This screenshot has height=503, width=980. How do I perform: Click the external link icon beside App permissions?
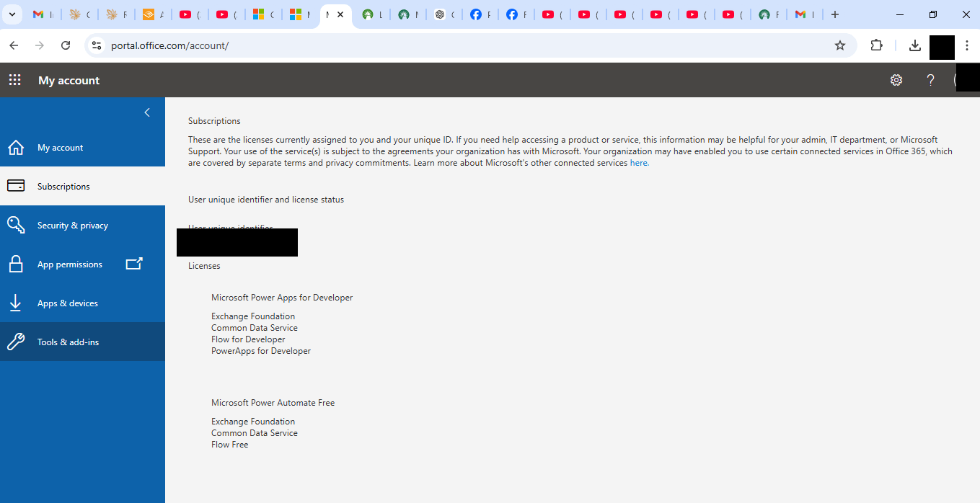coord(134,264)
